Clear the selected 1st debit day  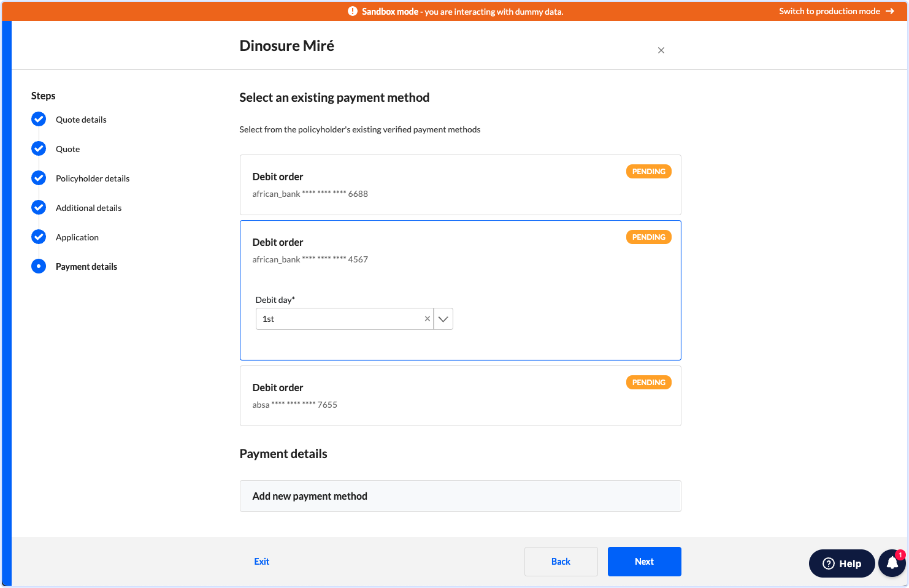428,319
